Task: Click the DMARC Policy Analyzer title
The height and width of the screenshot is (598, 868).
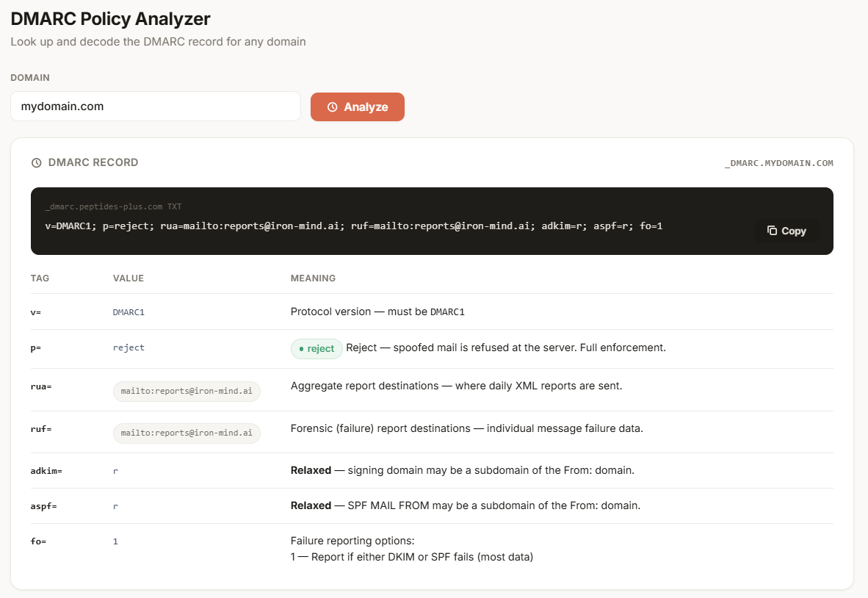Action: tap(110, 19)
